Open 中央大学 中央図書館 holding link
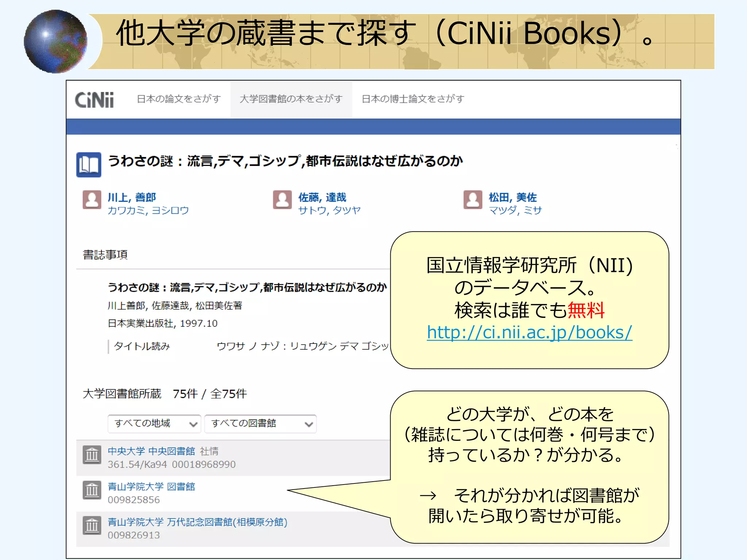 (151, 451)
